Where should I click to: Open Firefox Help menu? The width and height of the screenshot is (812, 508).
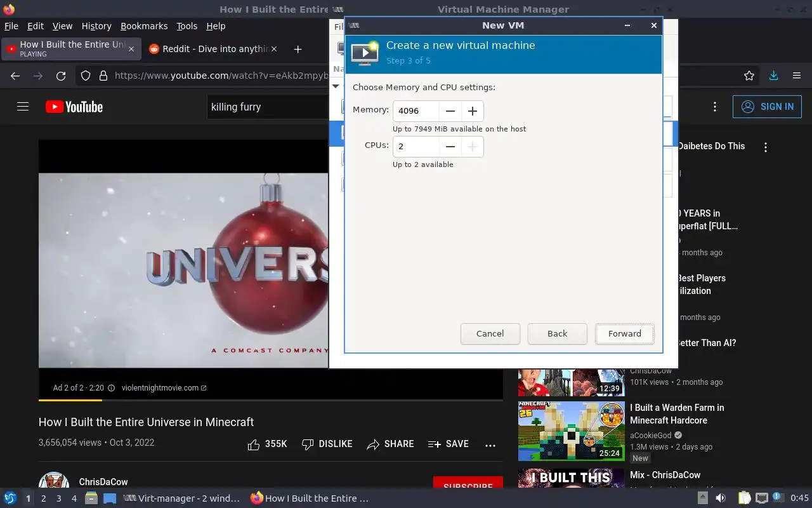tap(216, 26)
